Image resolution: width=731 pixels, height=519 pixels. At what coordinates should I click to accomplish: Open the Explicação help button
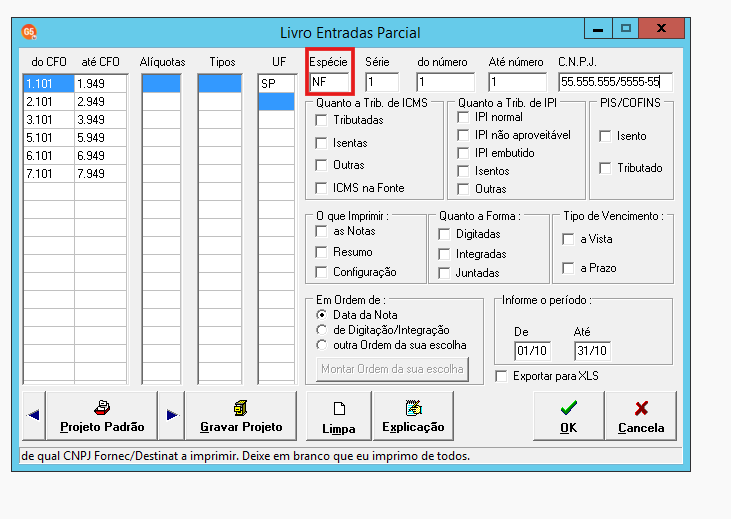413,415
